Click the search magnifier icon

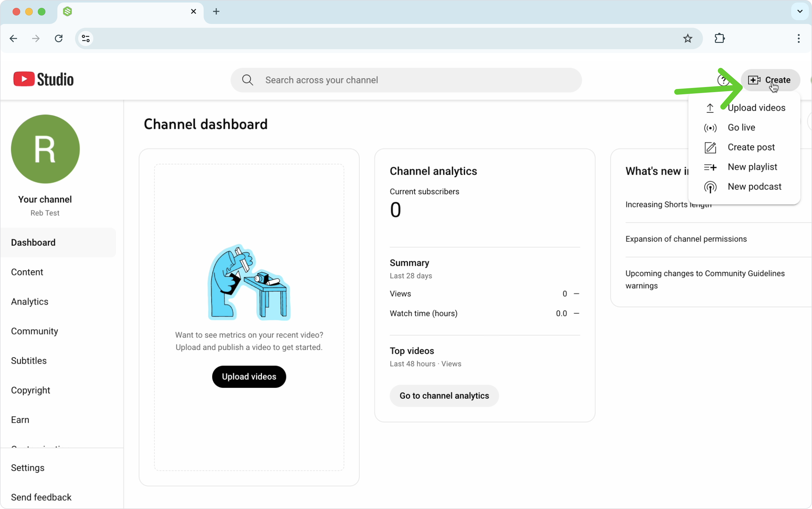247,80
